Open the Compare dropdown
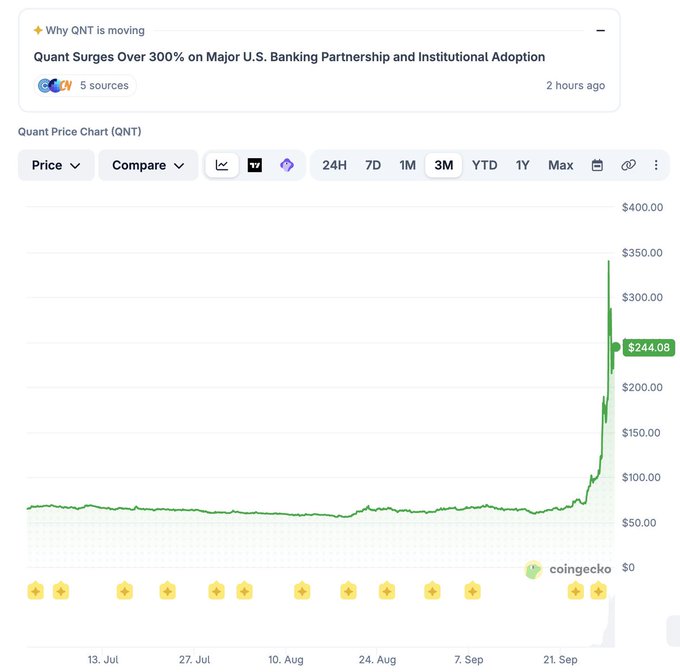 pos(148,165)
